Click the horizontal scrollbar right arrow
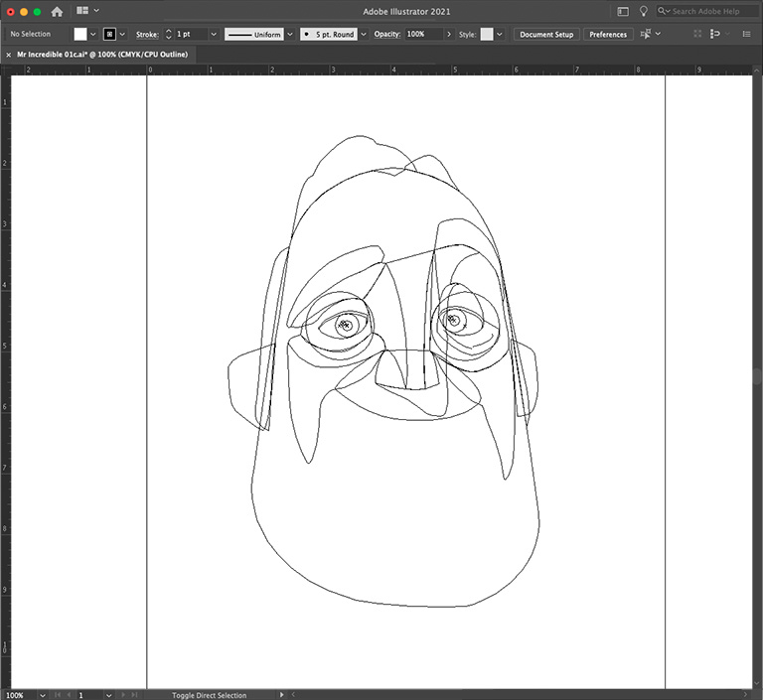Screen dimensions: 763x700 (746, 695)
